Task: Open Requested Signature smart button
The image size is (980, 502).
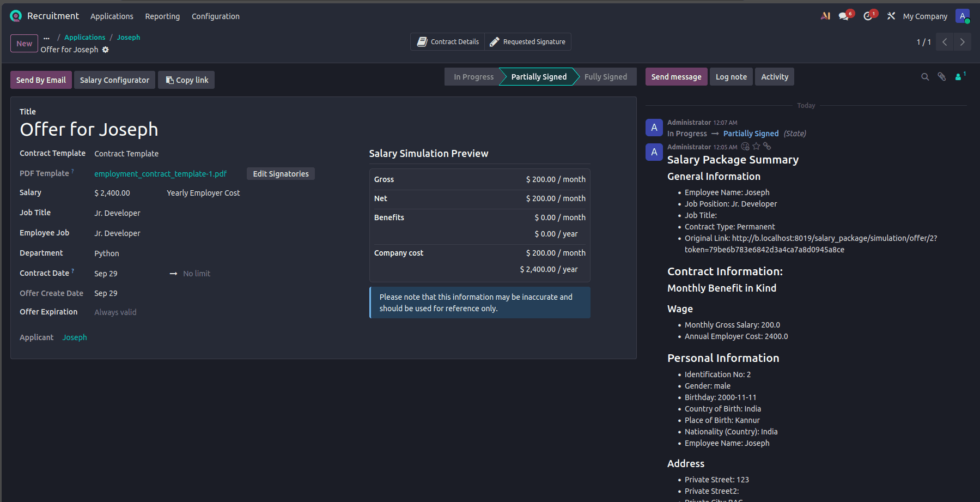Action: click(x=527, y=42)
